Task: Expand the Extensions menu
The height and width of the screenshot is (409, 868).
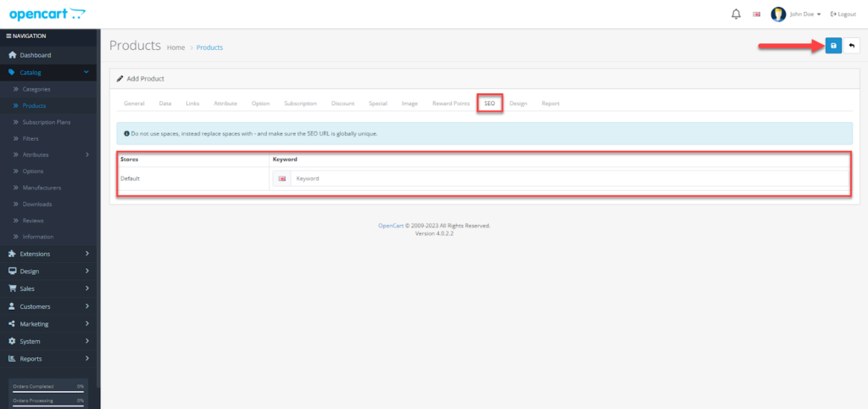Action: point(48,254)
